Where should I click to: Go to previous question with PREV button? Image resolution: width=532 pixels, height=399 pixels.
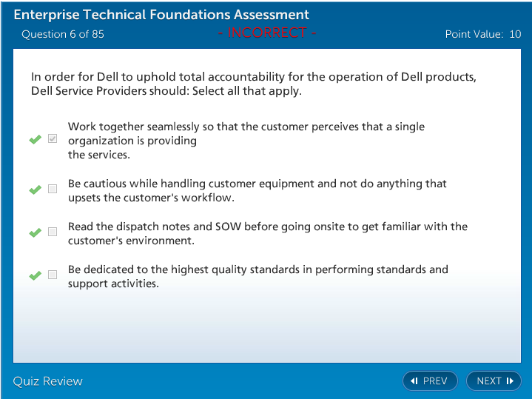pyautogui.click(x=430, y=381)
